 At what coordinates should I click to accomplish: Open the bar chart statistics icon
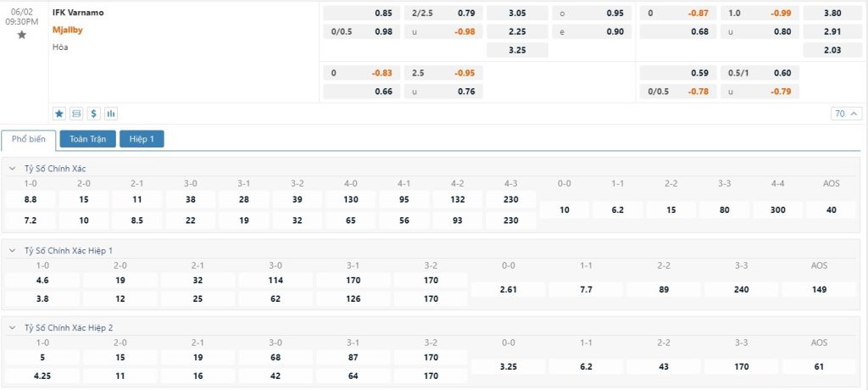(111, 113)
